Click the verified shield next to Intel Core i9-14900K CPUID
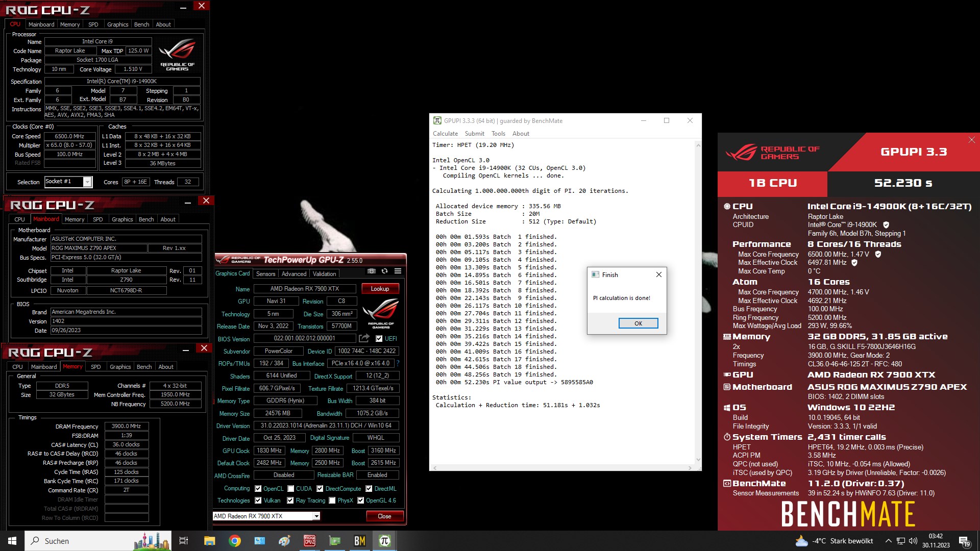 [x=886, y=224]
